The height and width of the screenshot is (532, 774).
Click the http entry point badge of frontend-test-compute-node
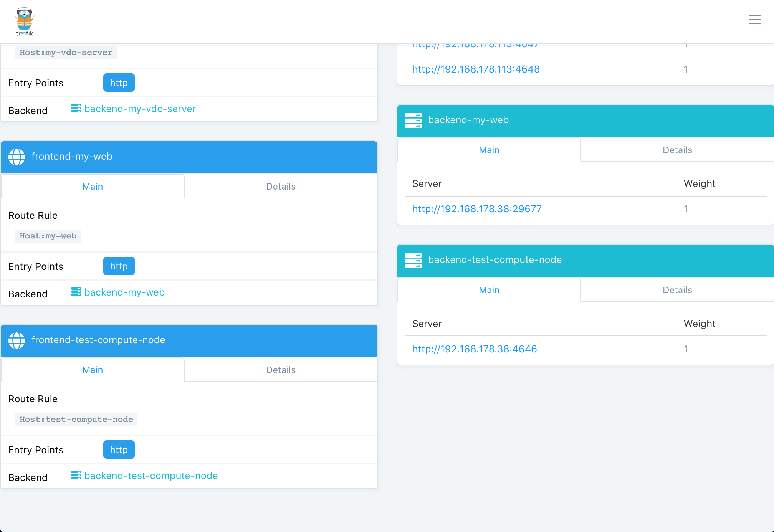pyautogui.click(x=119, y=449)
